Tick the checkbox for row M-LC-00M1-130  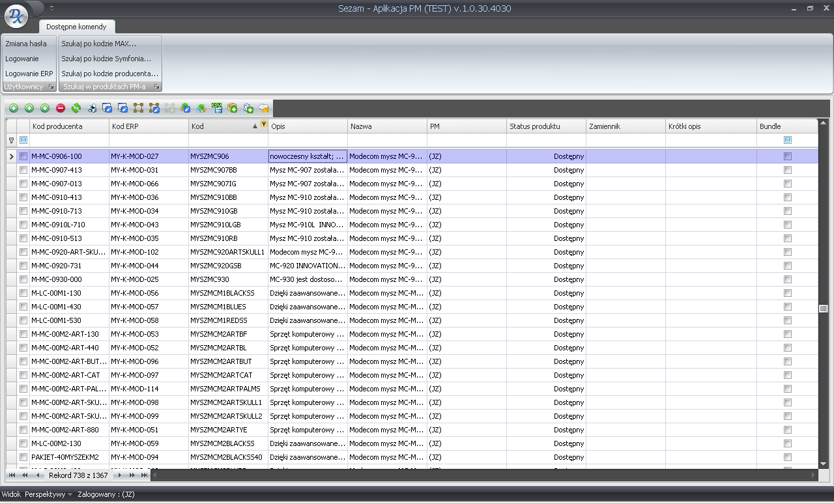tap(23, 293)
